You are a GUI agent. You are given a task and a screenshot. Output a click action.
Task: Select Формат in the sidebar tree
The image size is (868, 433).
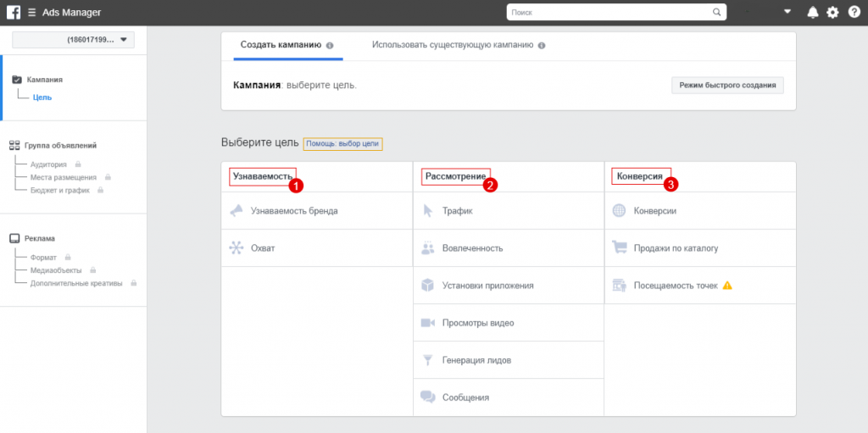[44, 258]
